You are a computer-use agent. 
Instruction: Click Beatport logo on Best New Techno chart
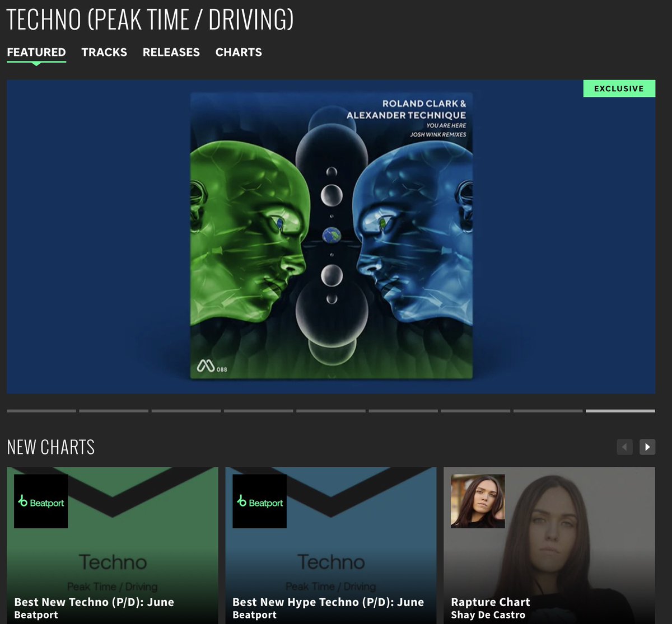[x=41, y=501]
